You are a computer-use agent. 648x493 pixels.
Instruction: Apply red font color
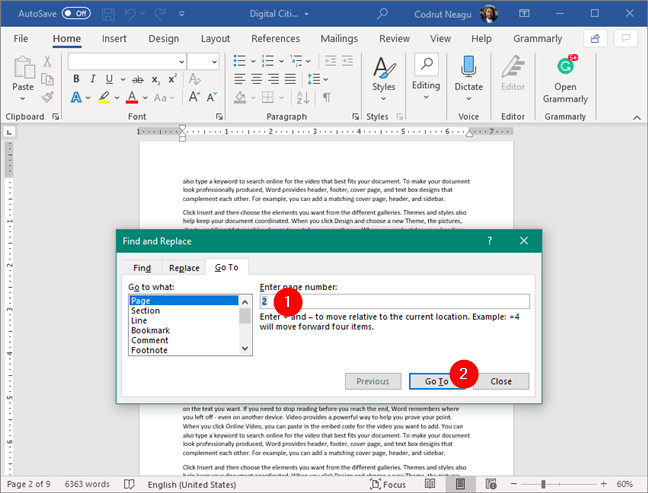[x=132, y=98]
